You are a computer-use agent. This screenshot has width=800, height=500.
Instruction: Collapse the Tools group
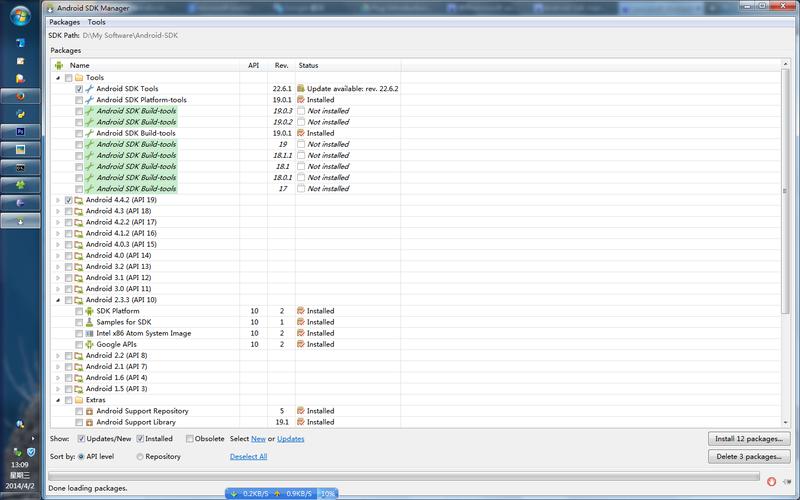pyautogui.click(x=58, y=78)
